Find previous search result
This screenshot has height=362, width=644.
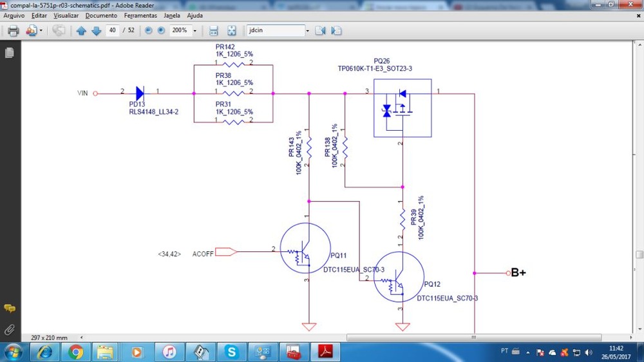[x=320, y=30]
